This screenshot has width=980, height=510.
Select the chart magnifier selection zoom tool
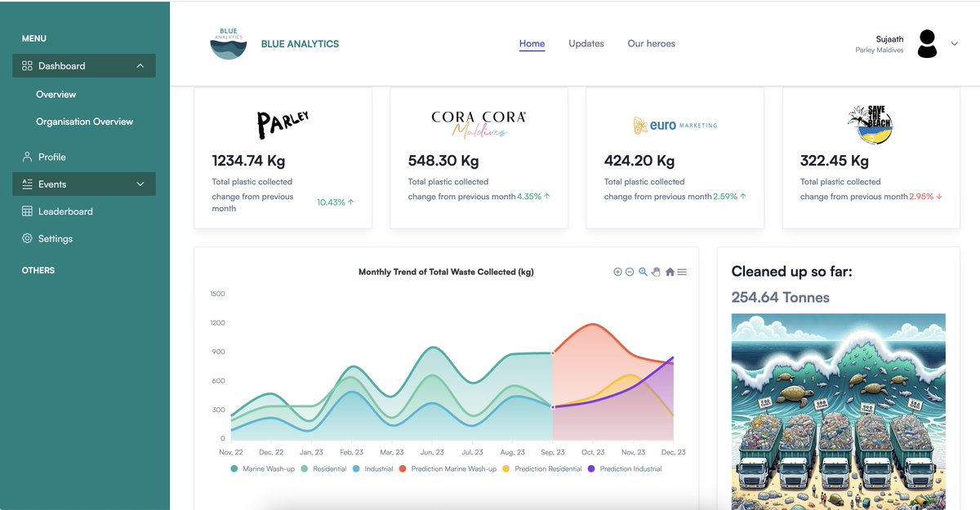(x=643, y=272)
